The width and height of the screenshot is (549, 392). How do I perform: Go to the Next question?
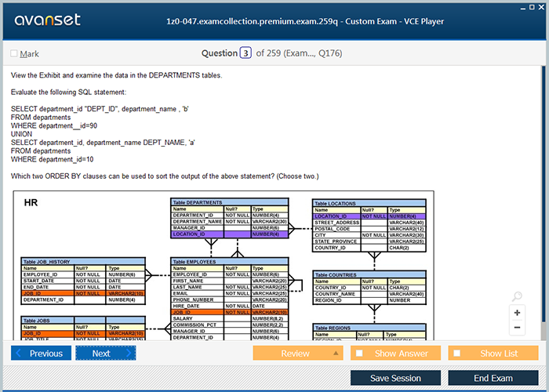106,353
